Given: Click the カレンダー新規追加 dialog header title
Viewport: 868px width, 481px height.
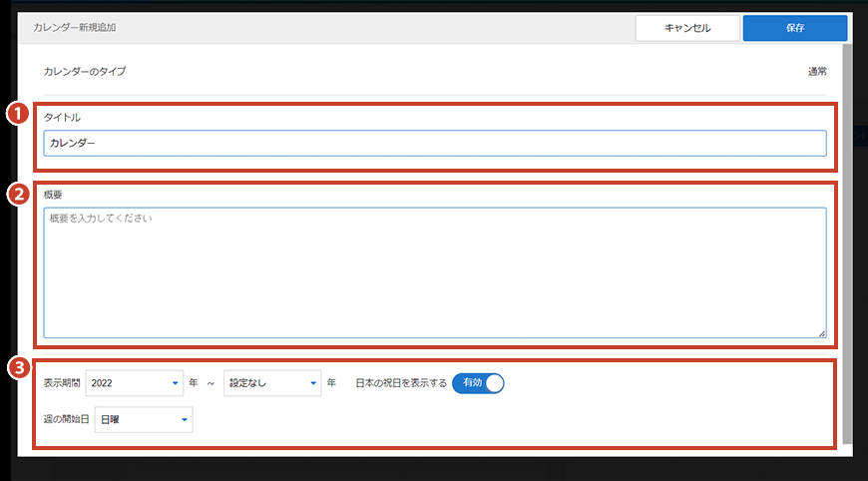Looking at the screenshot, I should 74,27.
